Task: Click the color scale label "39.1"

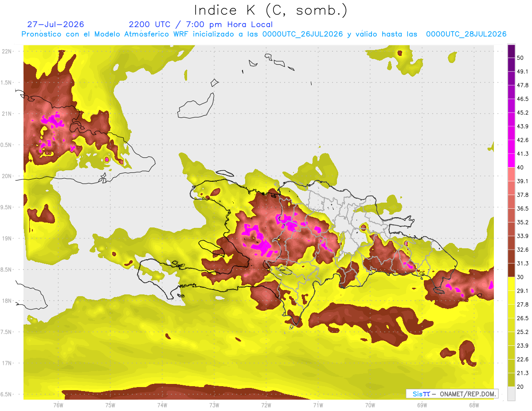Action: click(x=523, y=181)
